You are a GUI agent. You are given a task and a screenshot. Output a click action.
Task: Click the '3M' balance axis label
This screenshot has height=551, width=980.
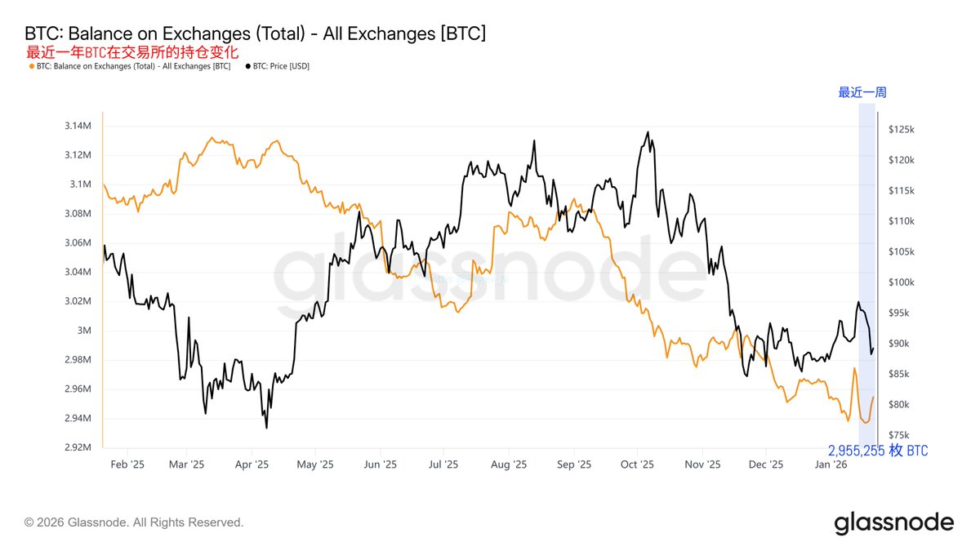coord(84,331)
